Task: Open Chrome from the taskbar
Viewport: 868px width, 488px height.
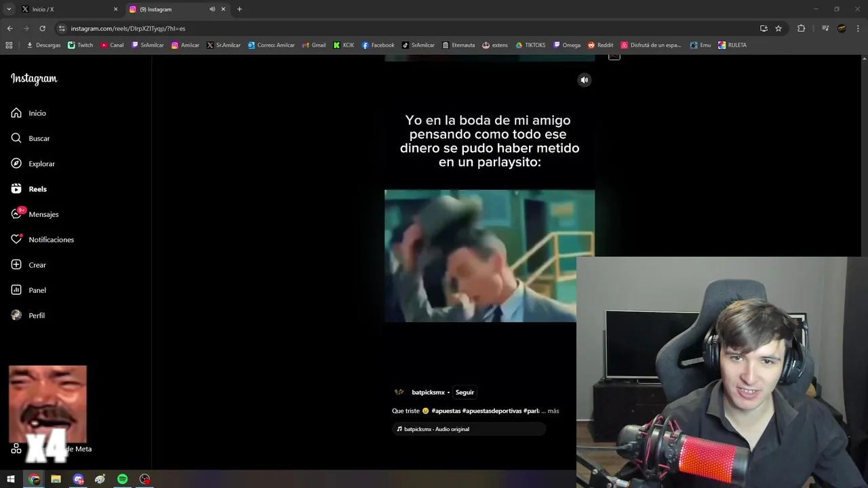Action: point(34,479)
